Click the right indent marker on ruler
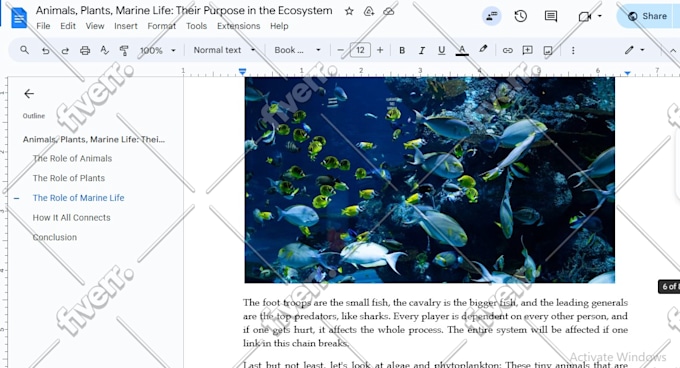Viewport: 680px width, 368px height. (x=627, y=73)
